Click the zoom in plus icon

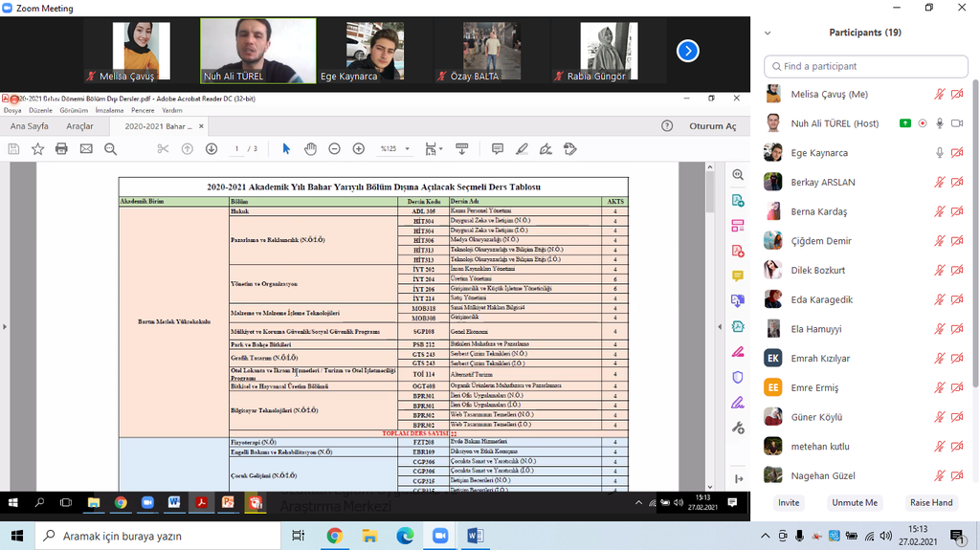358,148
